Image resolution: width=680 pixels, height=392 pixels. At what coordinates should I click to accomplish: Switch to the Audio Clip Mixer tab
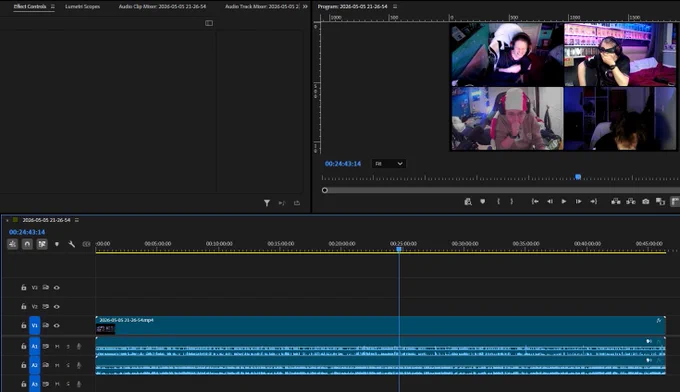pos(162,7)
